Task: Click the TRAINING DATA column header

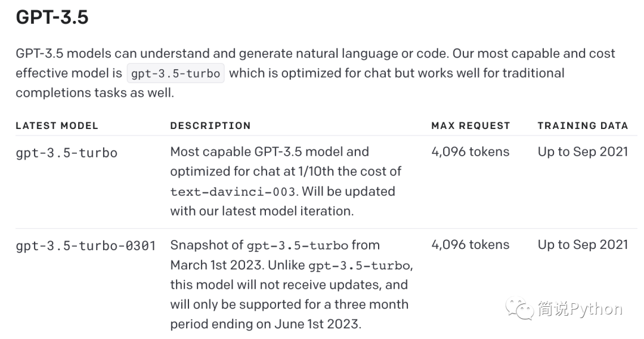Action: pos(583,126)
